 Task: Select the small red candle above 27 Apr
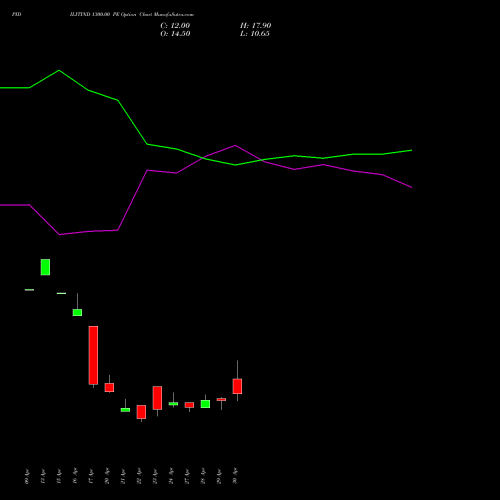point(189,405)
